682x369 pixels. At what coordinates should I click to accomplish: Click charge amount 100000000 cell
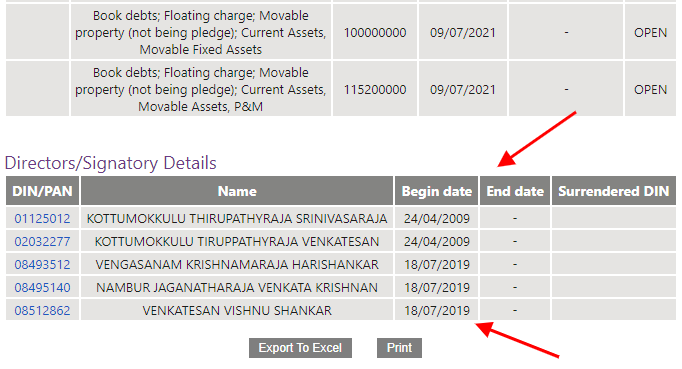click(x=375, y=33)
